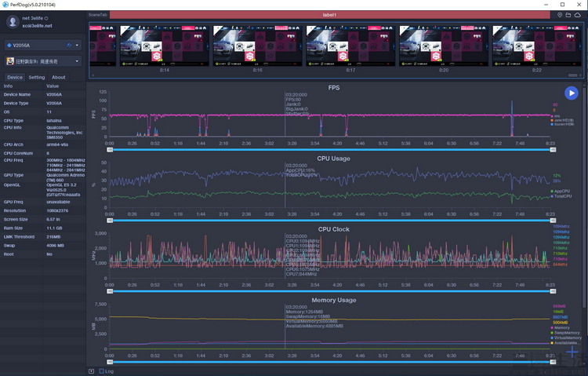588x376 pixels.
Task: Toggle the Log checkbox
Action: click(x=102, y=371)
